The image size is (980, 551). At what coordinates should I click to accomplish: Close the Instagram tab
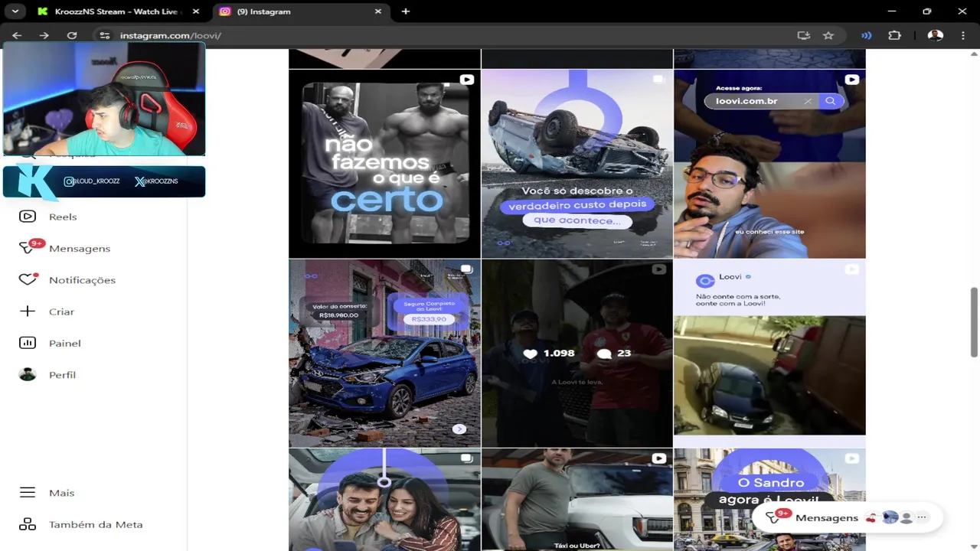coord(377,11)
